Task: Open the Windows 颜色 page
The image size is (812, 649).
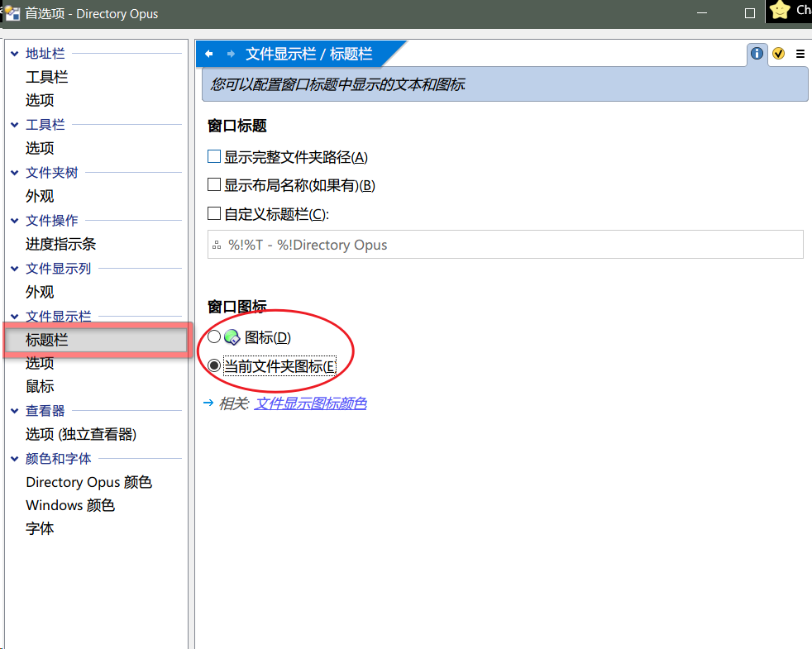Action: pos(70,505)
